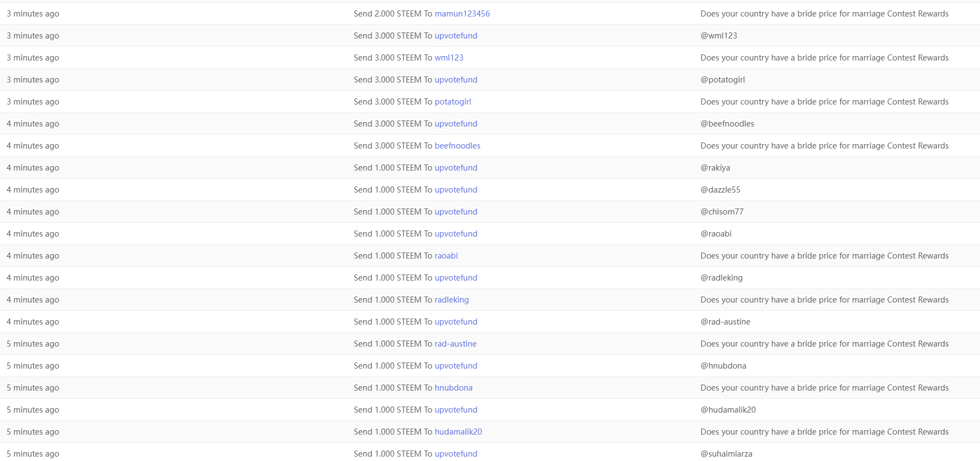Click "Send 3.000 STEEM To" in beefnoodles recipient row
Screen dimensions: 980x461
[x=393, y=146]
